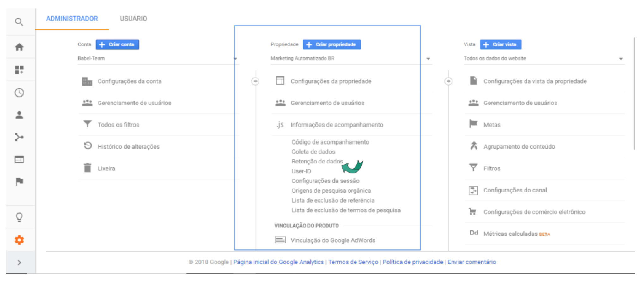This screenshot has width=644, height=284.
Task: Open Página inicial do Google Analytics link
Action: tap(278, 262)
